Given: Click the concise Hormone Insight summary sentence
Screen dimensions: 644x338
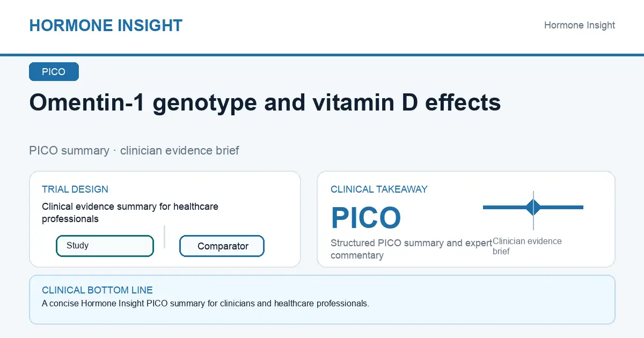Looking at the screenshot, I should pyautogui.click(x=206, y=303).
